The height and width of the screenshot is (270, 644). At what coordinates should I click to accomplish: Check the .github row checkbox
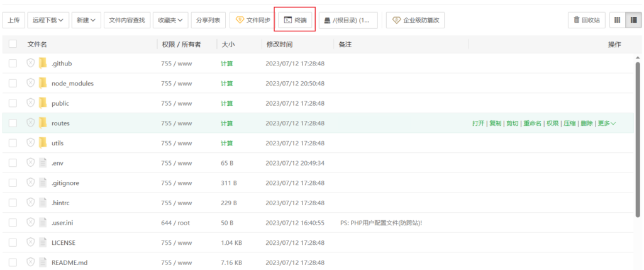click(13, 64)
